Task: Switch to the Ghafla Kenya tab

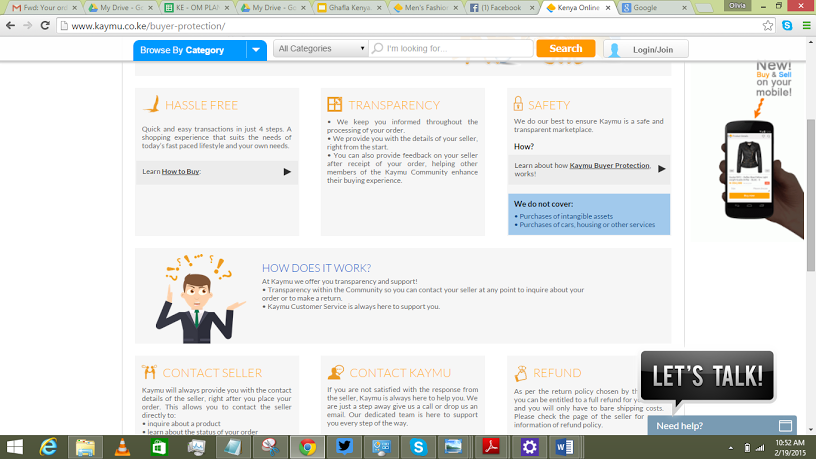Action: coord(349,8)
